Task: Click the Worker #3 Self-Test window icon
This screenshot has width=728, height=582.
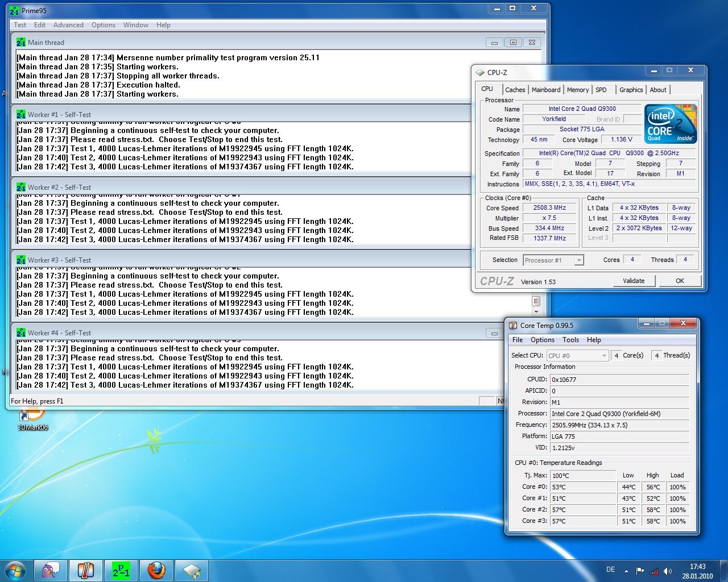Action: (x=21, y=260)
